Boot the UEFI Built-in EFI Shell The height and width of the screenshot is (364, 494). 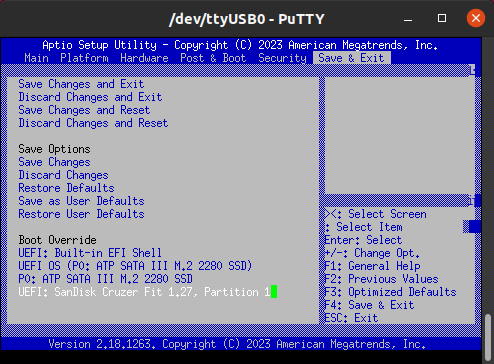point(90,253)
